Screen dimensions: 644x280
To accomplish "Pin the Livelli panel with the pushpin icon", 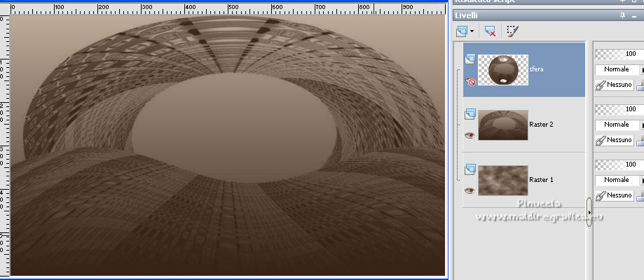I will (x=623, y=15).
